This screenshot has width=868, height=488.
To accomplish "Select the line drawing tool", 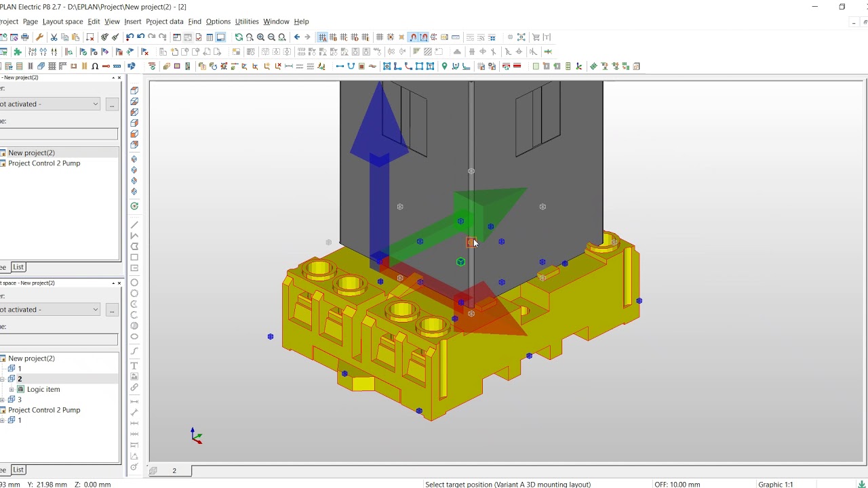I will pos(134,224).
